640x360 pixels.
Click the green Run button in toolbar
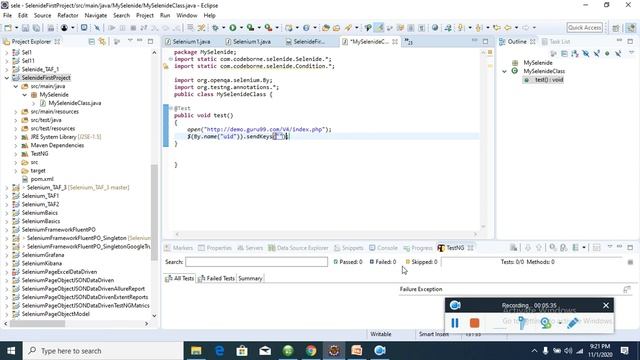pos(233,28)
